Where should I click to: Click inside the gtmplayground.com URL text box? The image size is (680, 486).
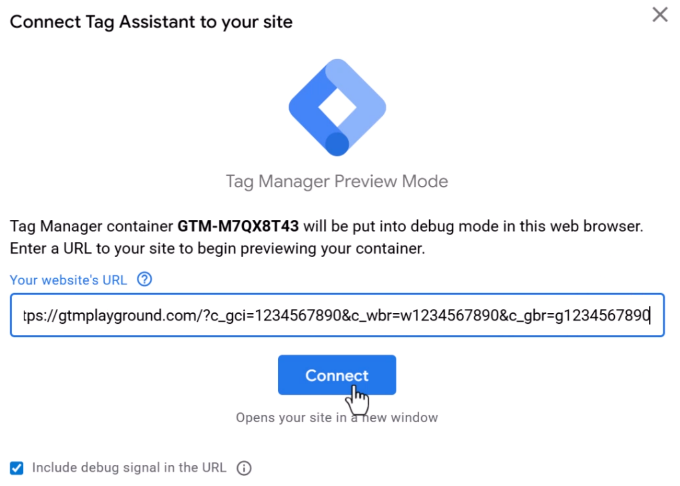(337, 315)
